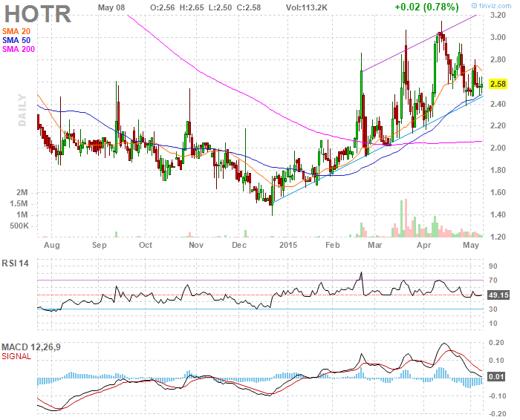Click the MACD 0.20 axis label
The height and width of the screenshot is (420, 520).
(496, 343)
